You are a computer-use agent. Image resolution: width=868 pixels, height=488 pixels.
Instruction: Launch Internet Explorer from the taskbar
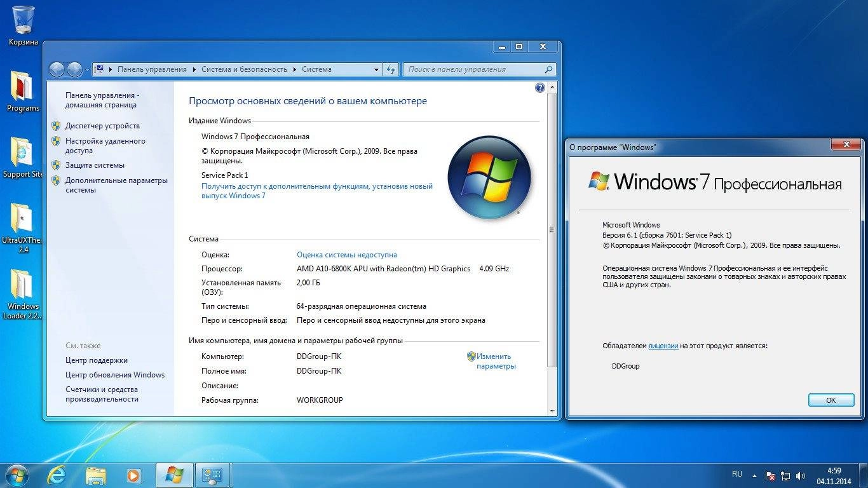click(56, 475)
